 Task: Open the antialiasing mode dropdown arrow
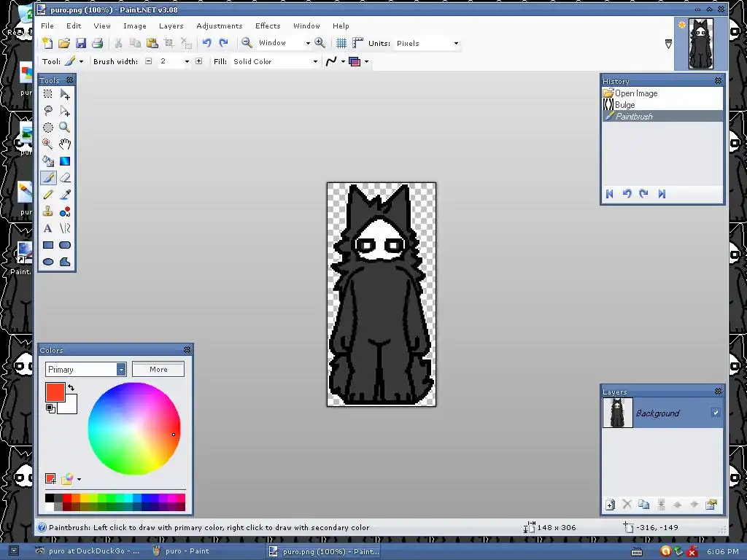pos(343,61)
